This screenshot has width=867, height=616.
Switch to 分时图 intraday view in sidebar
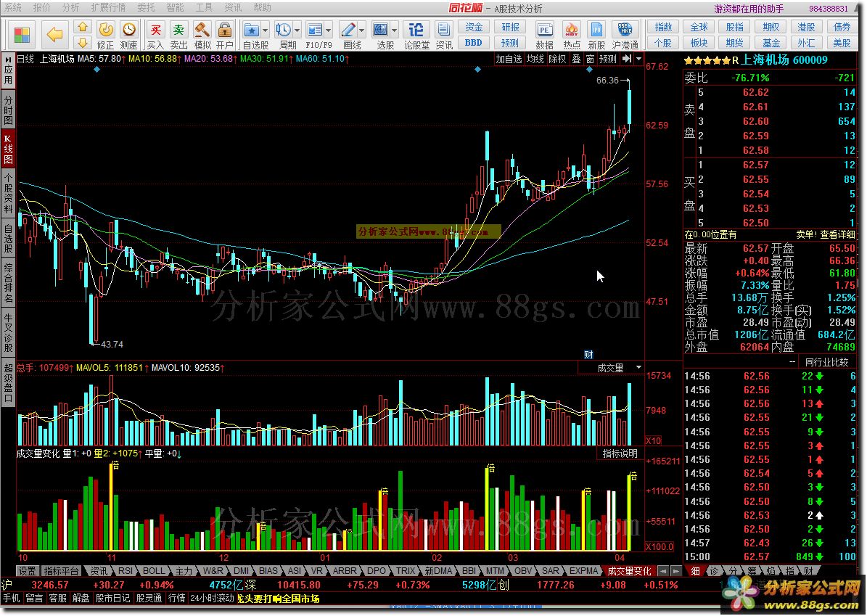8,110
